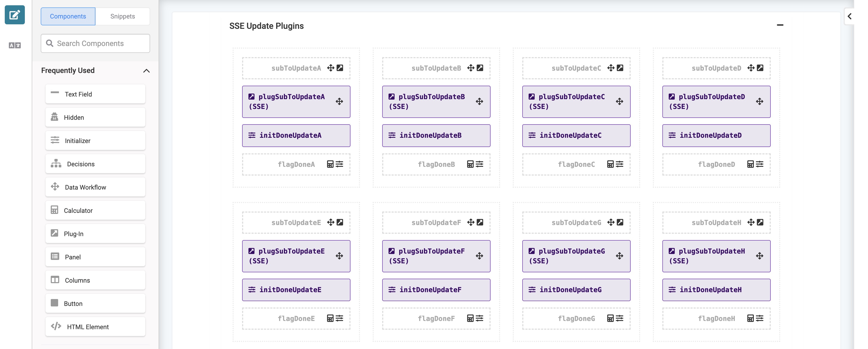Viewport: 868px width, 349px height.
Task: Click the move icon on plugSubToUpdateD
Action: 760,102
